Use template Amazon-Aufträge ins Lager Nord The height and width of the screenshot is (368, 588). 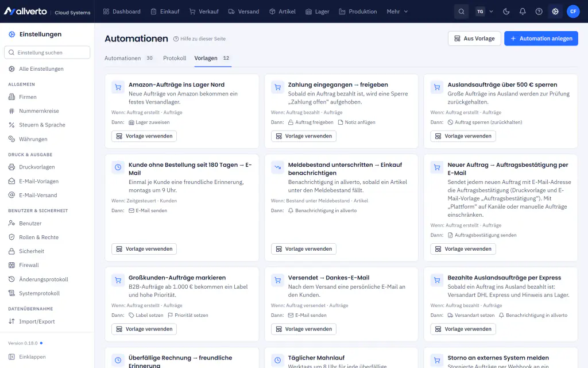(144, 136)
